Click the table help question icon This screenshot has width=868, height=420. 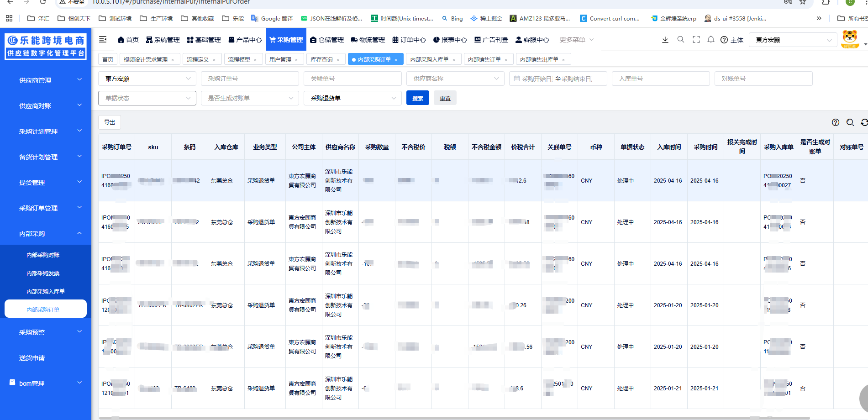[836, 122]
